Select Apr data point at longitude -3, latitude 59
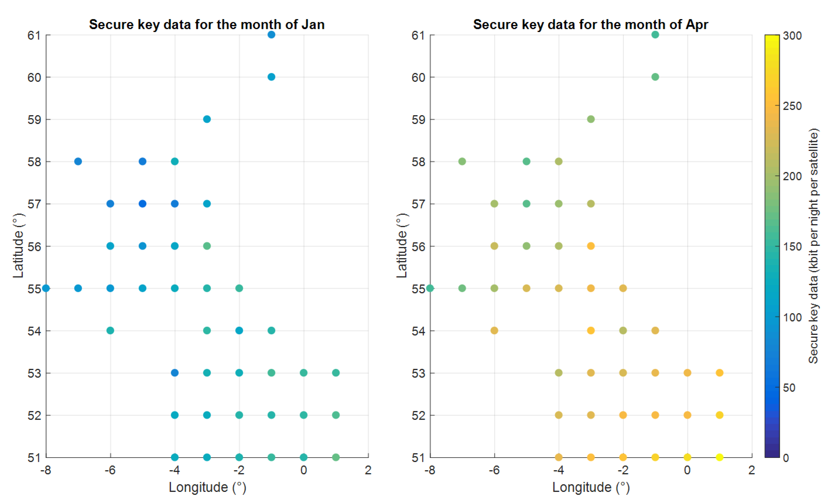 591,119
